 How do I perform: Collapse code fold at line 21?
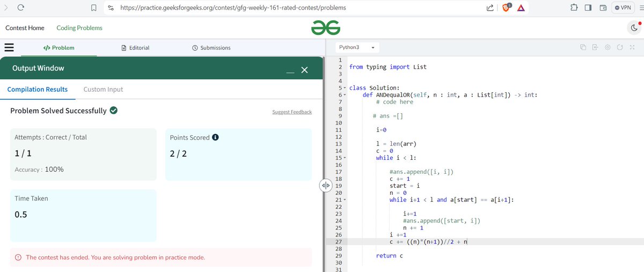point(345,200)
